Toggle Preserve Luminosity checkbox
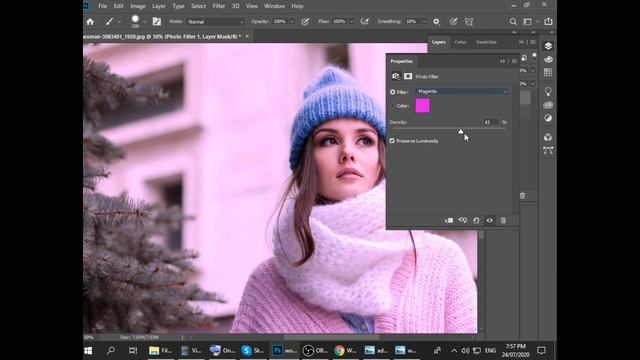Screen dimensions: 640x360 [x=392, y=141]
